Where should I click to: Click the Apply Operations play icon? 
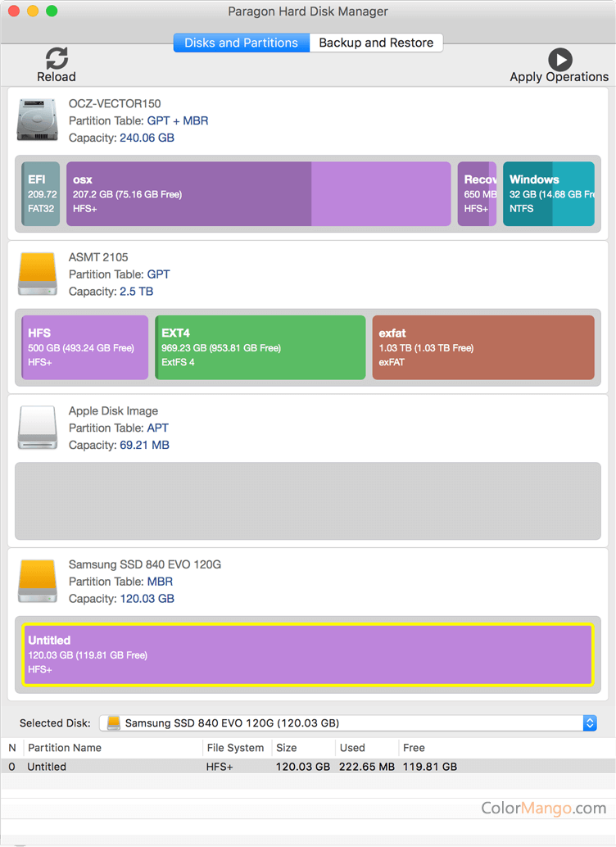[559, 59]
